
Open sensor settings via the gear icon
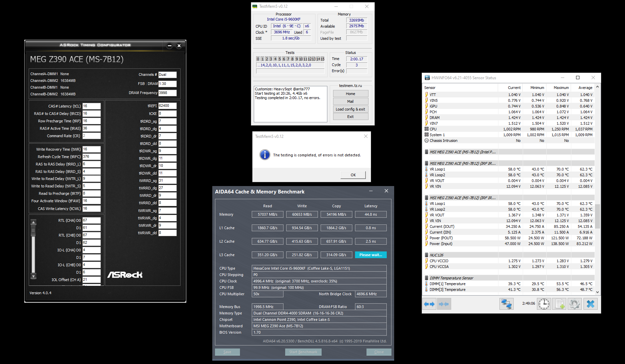[x=574, y=304]
